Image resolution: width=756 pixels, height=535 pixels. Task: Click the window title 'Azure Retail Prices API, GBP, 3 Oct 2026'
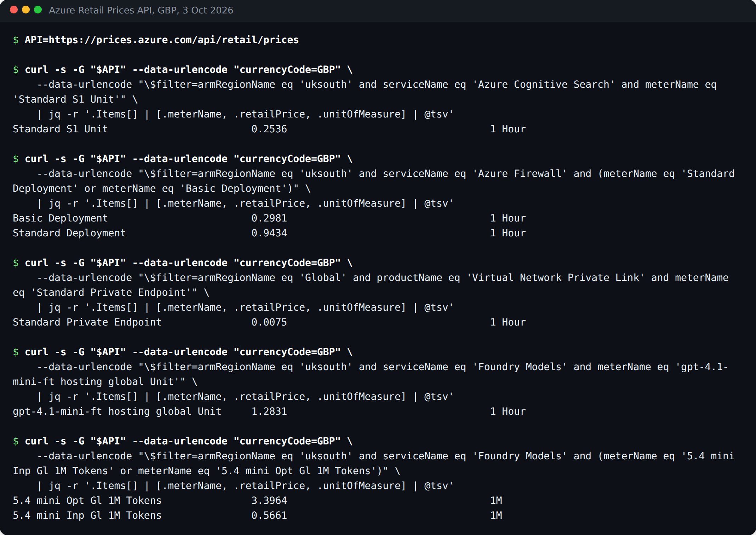(x=141, y=10)
